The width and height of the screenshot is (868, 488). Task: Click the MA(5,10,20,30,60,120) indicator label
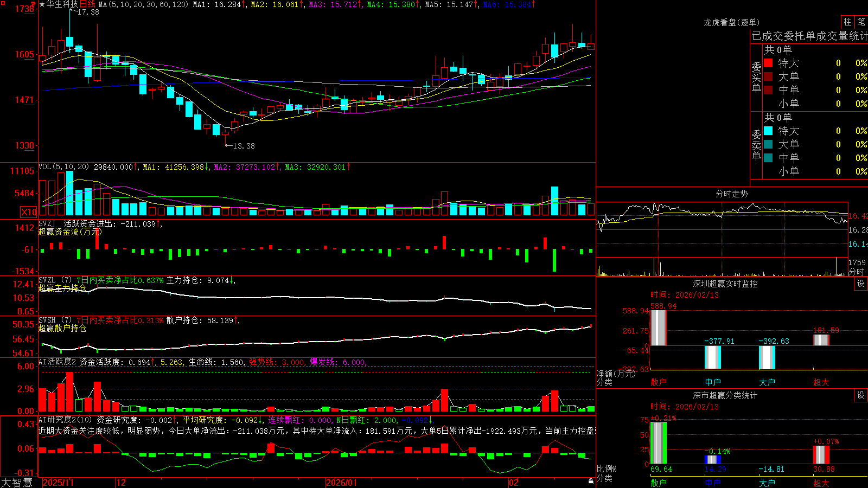click(143, 4)
